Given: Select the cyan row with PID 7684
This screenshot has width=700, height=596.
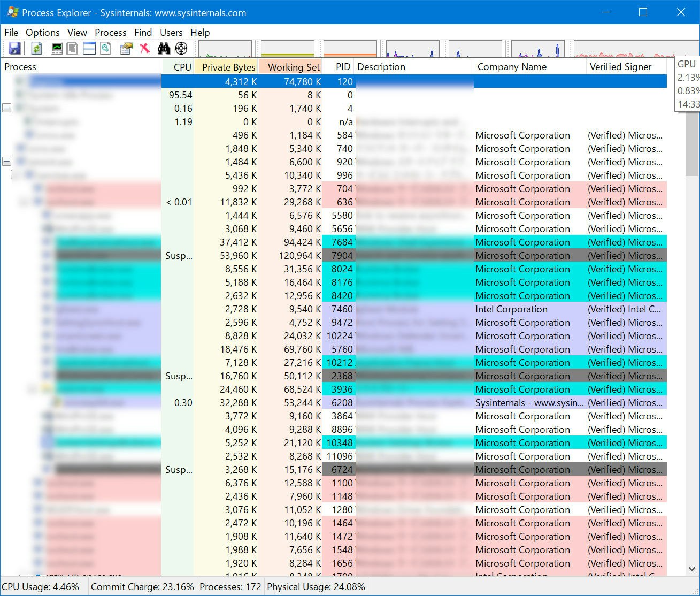Looking at the screenshot, I should click(334, 242).
